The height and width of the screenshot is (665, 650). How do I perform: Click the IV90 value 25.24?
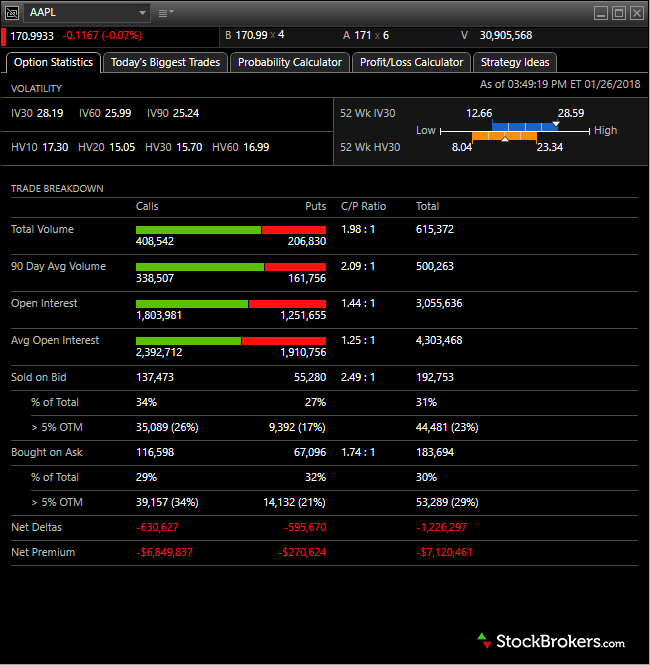tap(186, 113)
